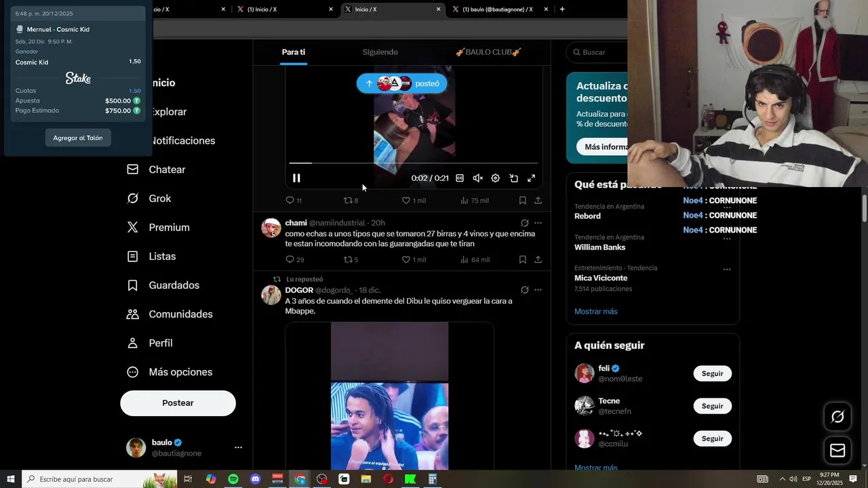Follow @ccmilu with the Seguir button

[712, 439]
